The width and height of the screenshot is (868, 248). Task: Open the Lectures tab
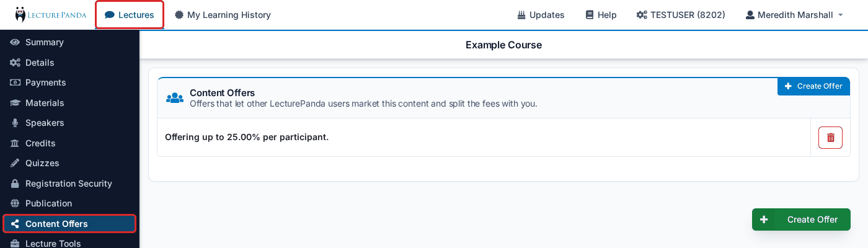(130, 15)
